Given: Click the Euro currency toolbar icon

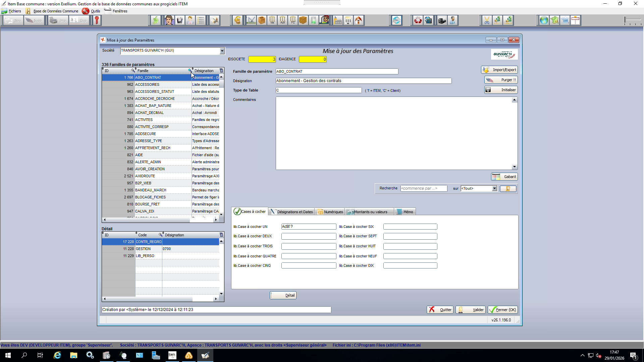Looking at the screenshot, I should 237,20.
